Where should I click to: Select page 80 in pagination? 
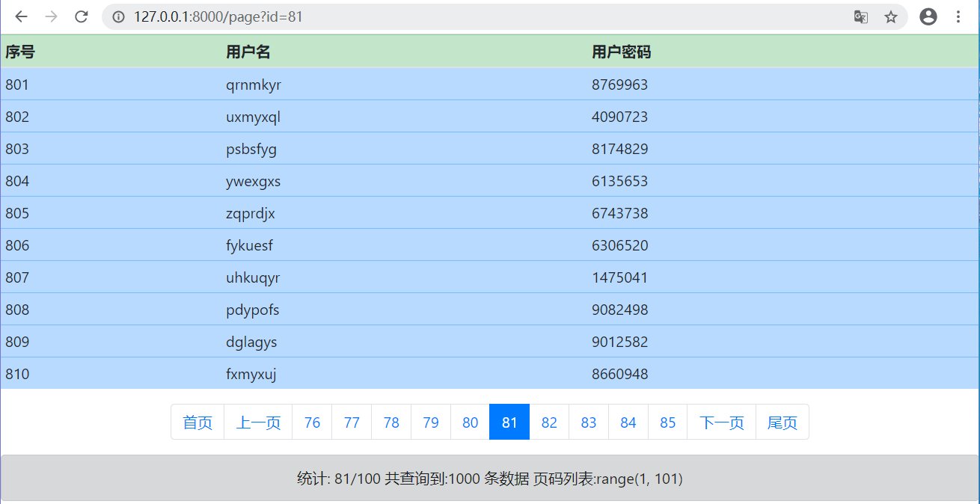[470, 422]
